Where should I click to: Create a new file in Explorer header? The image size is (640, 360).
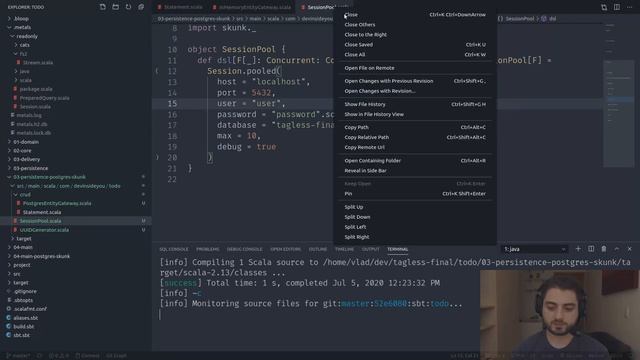click(102, 7)
